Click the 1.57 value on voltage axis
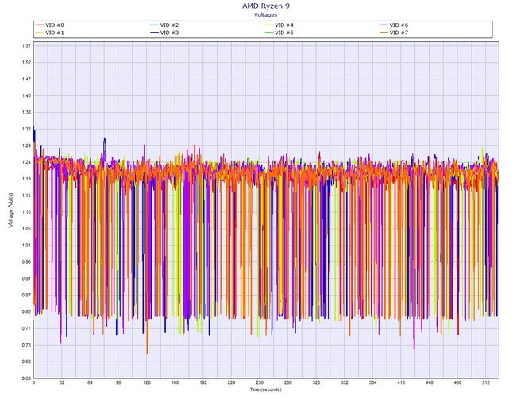Viewport: 532px width, 399px height. [26, 46]
